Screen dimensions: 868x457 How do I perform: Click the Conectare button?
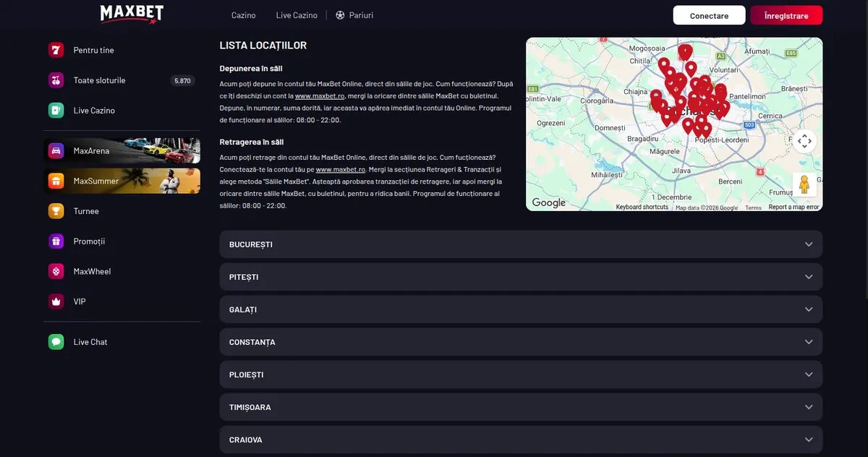pyautogui.click(x=709, y=15)
